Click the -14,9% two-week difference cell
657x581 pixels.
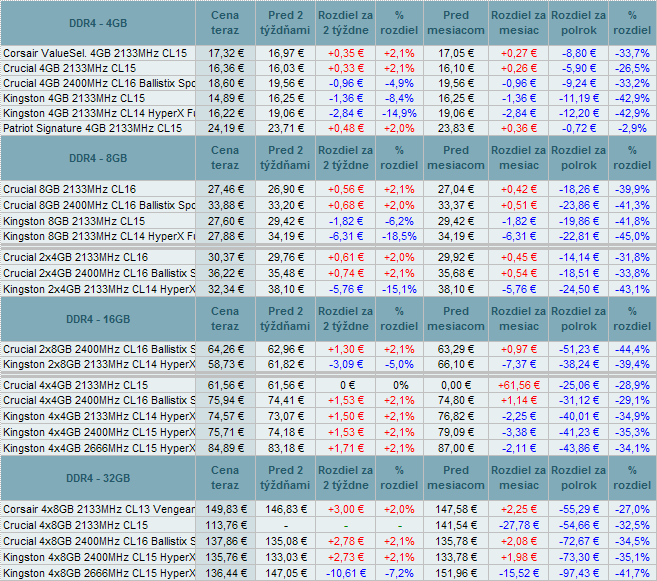pos(399,114)
